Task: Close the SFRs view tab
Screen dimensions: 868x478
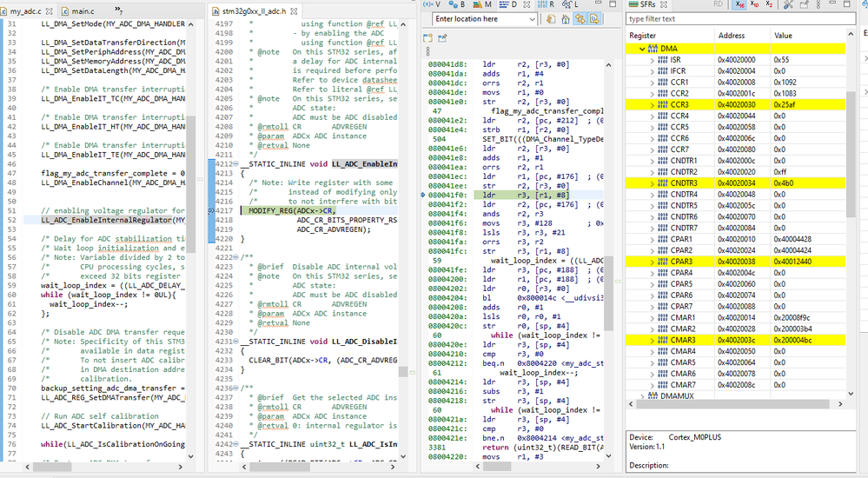Action: [x=663, y=4]
